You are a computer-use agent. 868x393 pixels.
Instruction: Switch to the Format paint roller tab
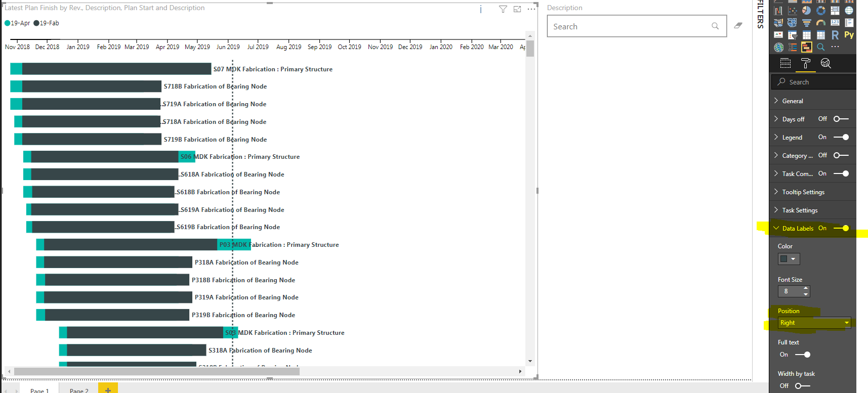coord(806,63)
